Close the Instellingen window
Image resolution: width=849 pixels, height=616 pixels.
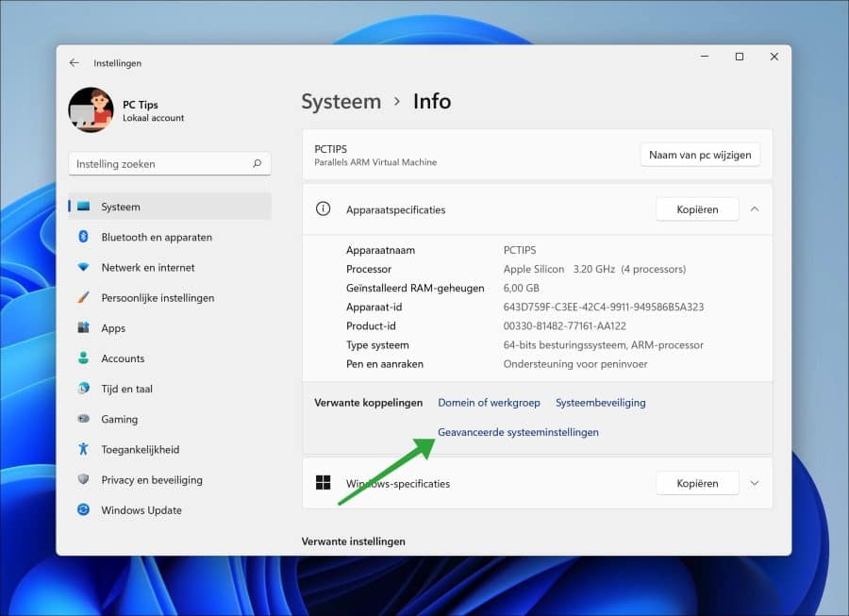point(774,57)
